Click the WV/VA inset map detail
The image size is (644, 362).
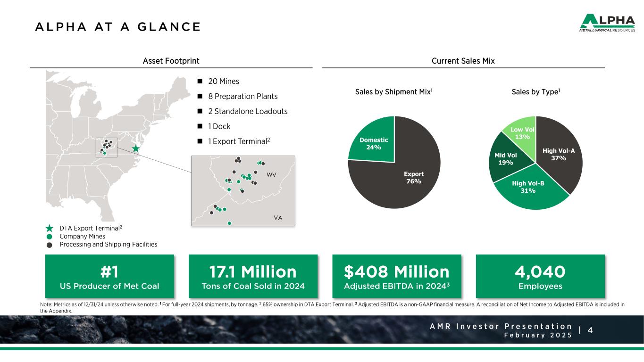click(243, 190)
